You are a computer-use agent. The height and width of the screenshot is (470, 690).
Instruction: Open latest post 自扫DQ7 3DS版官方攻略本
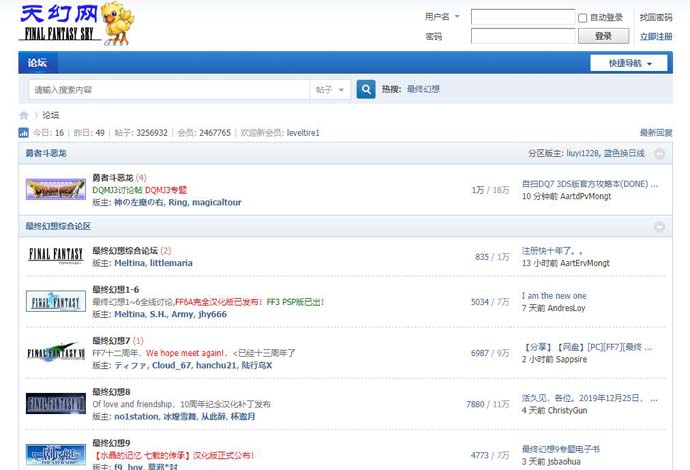(x=590, y=184)
